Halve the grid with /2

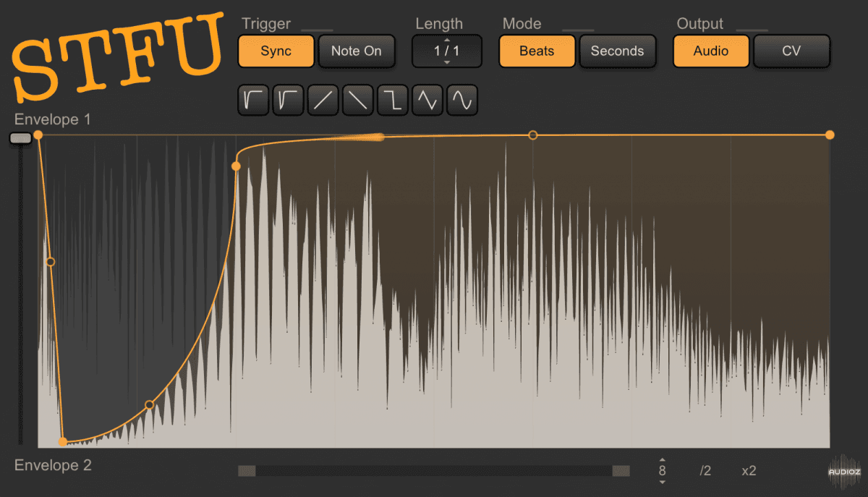705,471
